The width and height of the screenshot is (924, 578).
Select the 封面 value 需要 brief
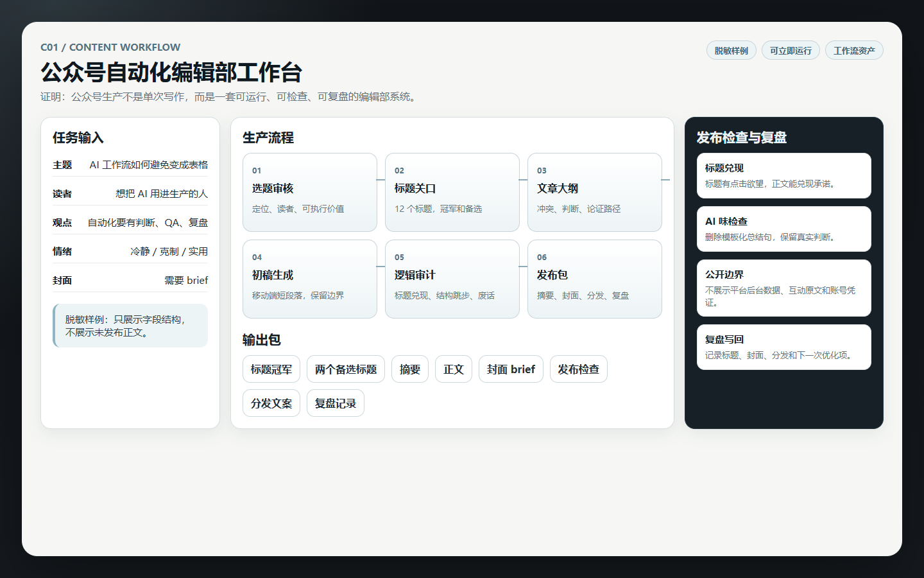point(186,281)
